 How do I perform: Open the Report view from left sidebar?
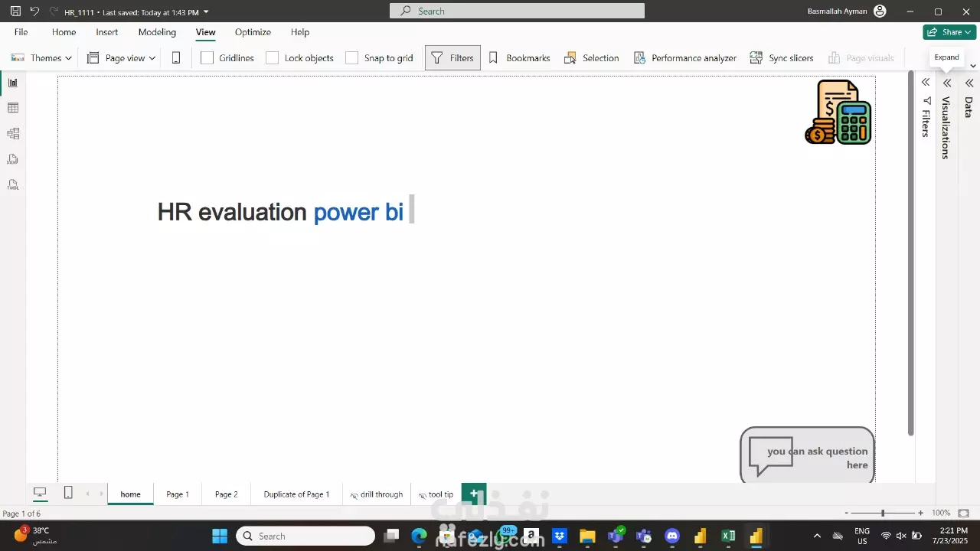(13, 83)
